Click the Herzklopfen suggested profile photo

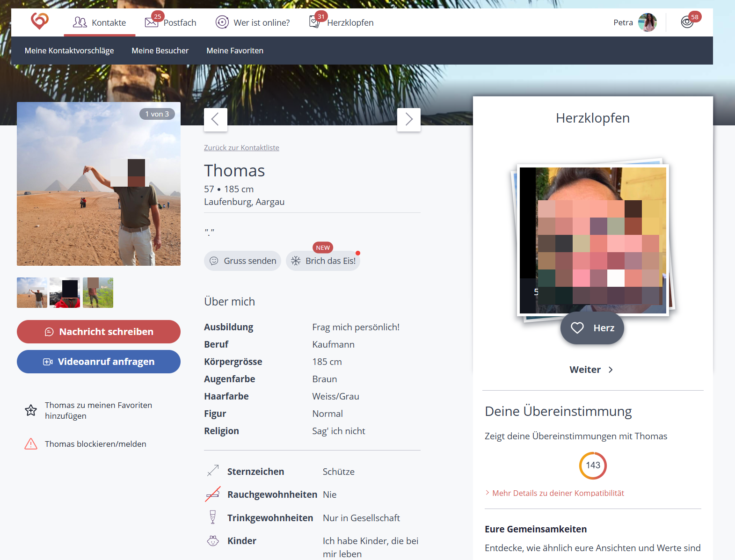tap(593, 240)
